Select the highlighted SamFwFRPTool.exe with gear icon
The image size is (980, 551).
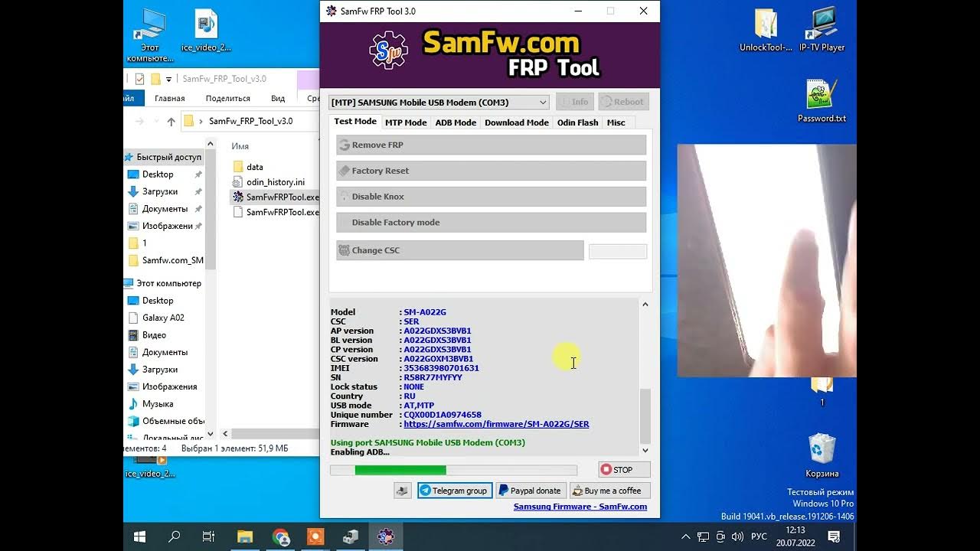276,197
